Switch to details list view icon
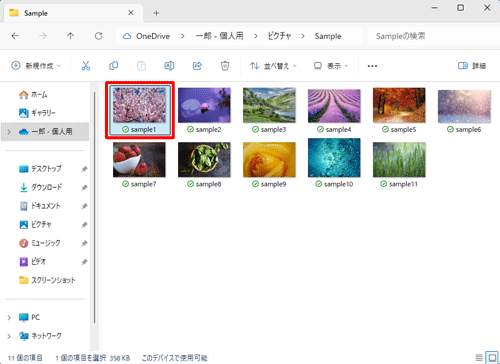 click(479, 357)
